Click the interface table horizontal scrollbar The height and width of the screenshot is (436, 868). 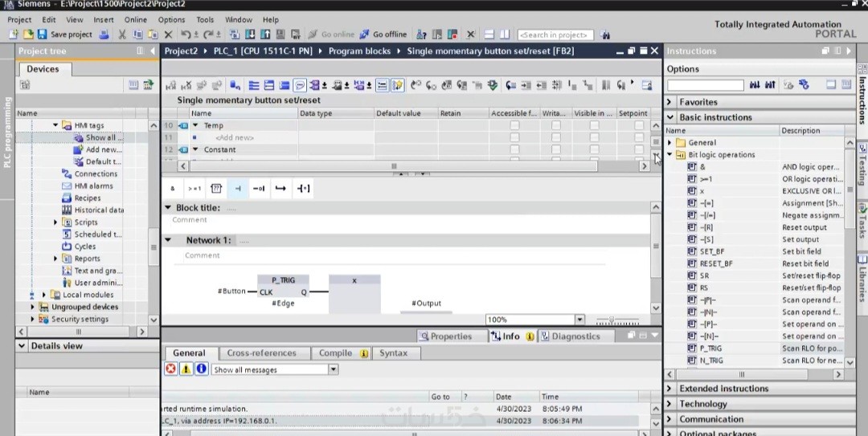[394, 166]
